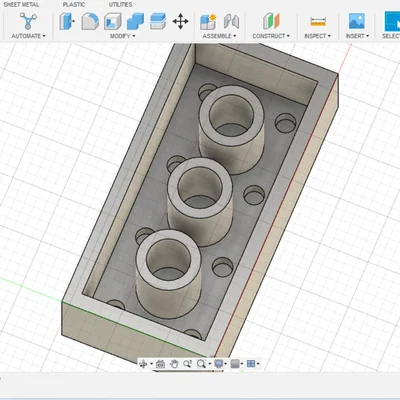Select the Fillet tool
400x400 pixels.
(90, 21)
